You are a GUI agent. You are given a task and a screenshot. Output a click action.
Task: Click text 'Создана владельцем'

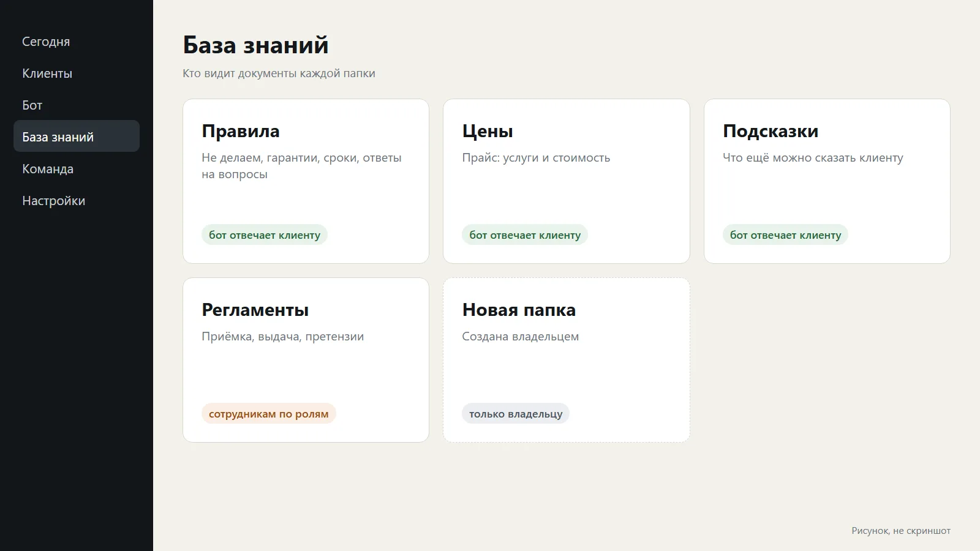[520, 337]
